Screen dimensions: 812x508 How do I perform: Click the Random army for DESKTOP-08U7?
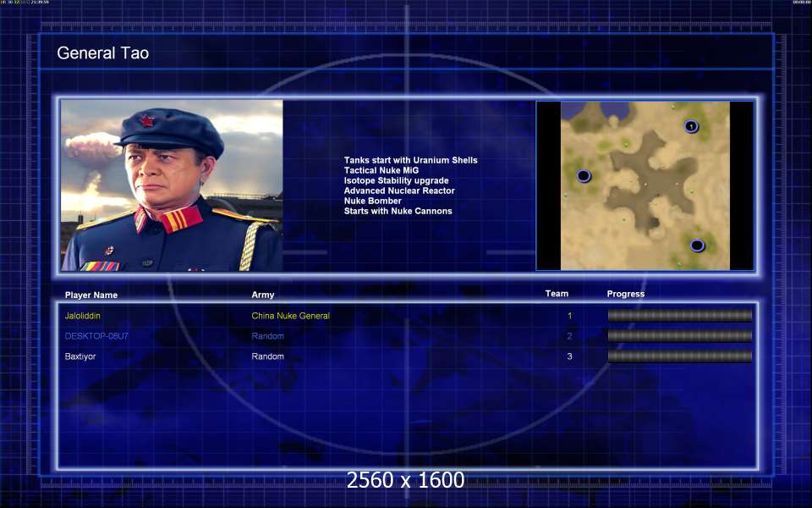[268, 336]
